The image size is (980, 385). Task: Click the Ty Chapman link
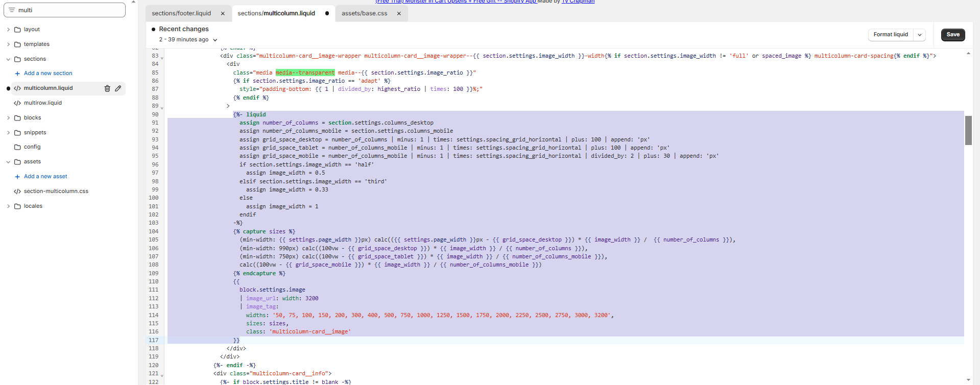pyautogui.click(x=578, y=2)
